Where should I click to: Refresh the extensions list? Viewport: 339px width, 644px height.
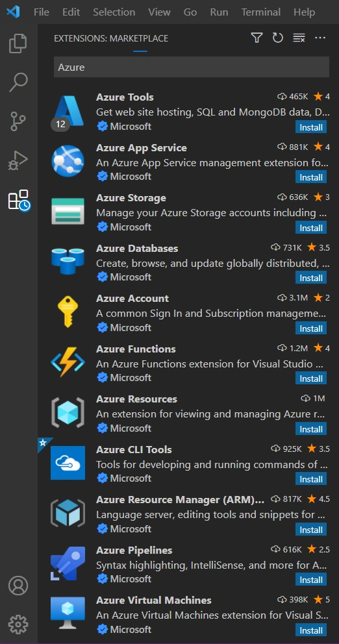click(278, 38)
